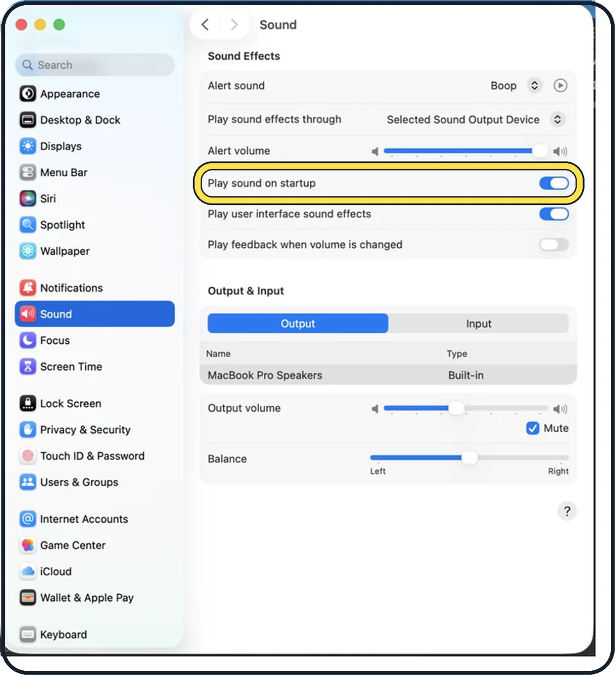The width and height of the screenshot is (616, 676).
Task: Open the help question mark button
Action: [567, 511]
